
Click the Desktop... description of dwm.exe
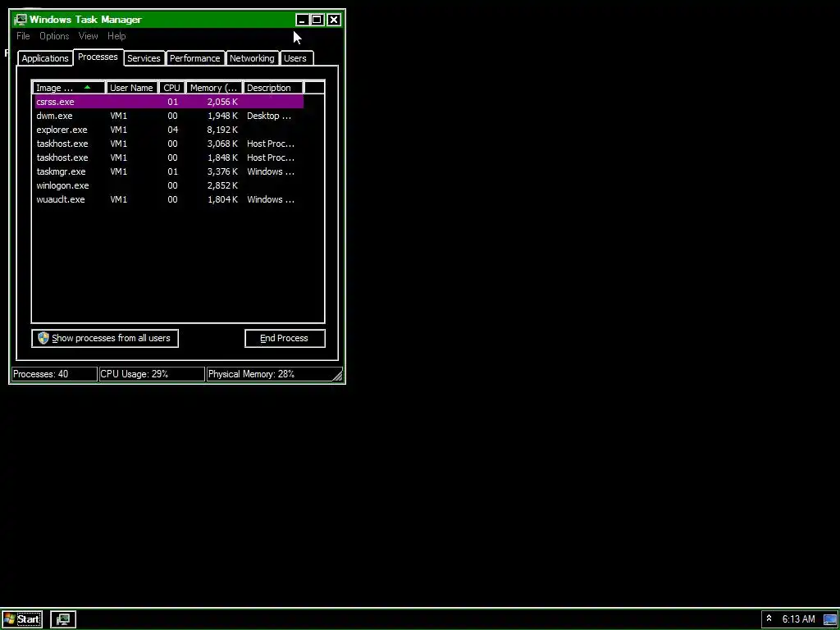[x=269, y=116]
